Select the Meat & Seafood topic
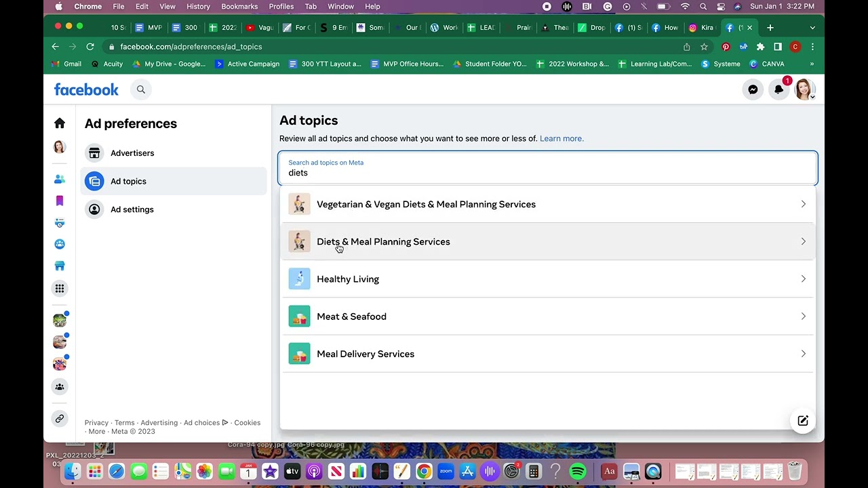This screenshot has width=868, height=488. pyautogui.click(x=548, y=317)
